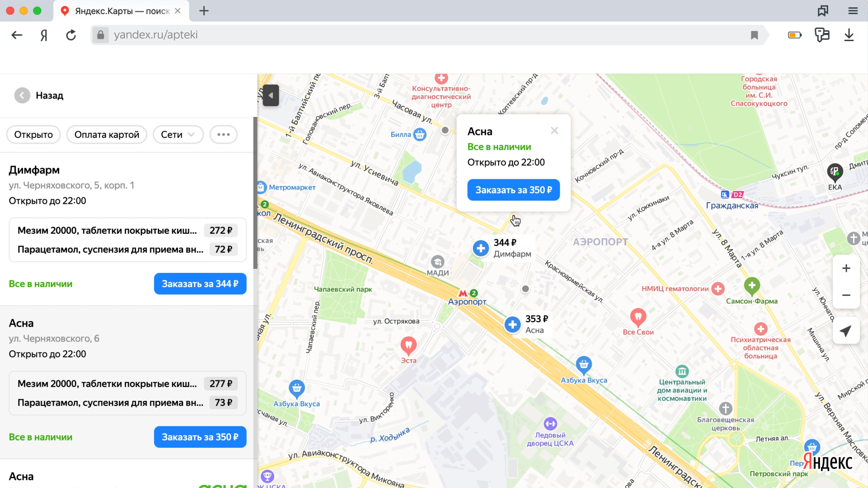The height and width of the screenshot is (488, 868).
Task: Click the Заказать за 350 ₽ button in the map popup
Action: [x=514, y=190]
